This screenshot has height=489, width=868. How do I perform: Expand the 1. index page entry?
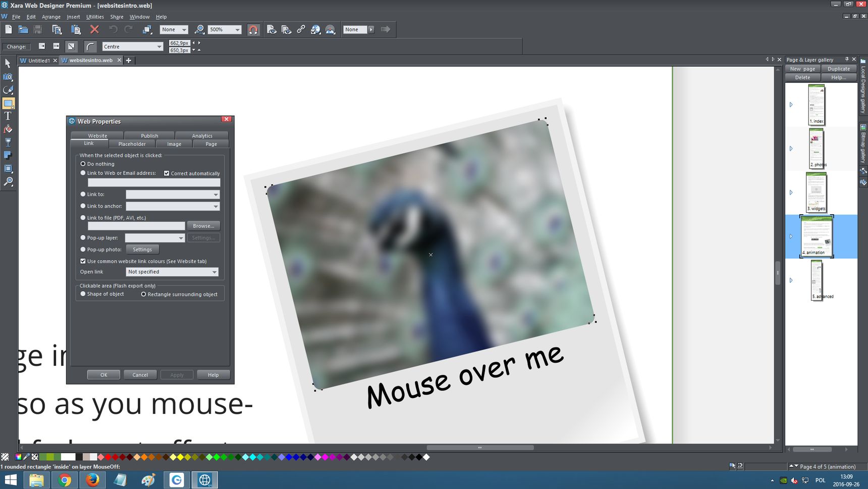point(791,105)
